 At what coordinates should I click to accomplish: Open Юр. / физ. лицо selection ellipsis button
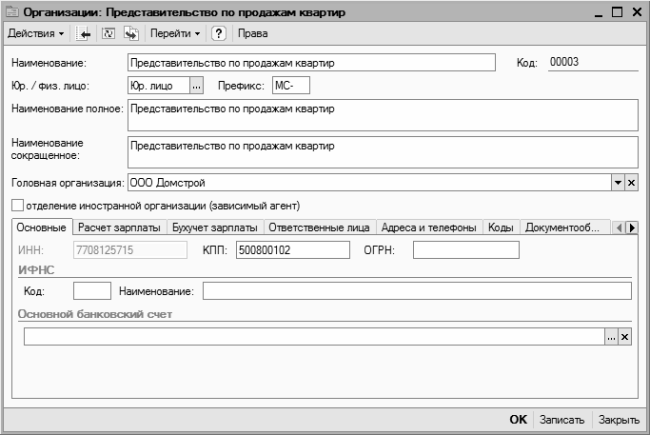[196, 85]
